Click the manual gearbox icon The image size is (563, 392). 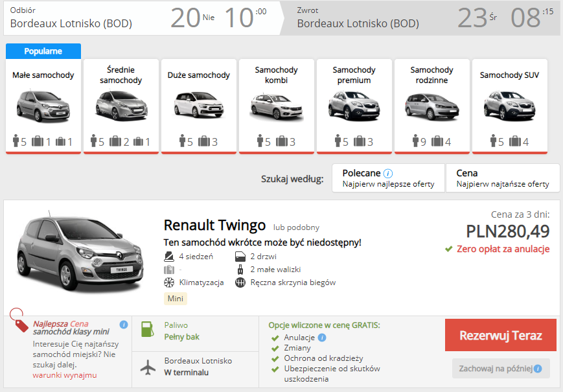tap(240, 282)
